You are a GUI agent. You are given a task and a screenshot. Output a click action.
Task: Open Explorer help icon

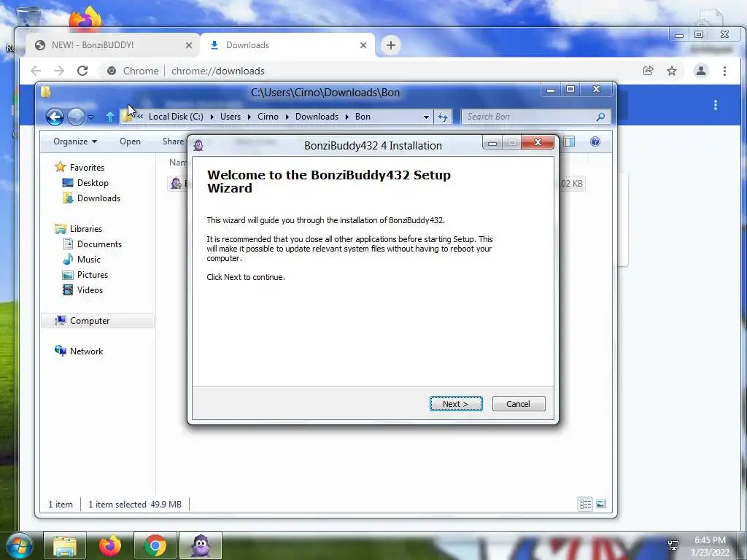tap(595, 141)
